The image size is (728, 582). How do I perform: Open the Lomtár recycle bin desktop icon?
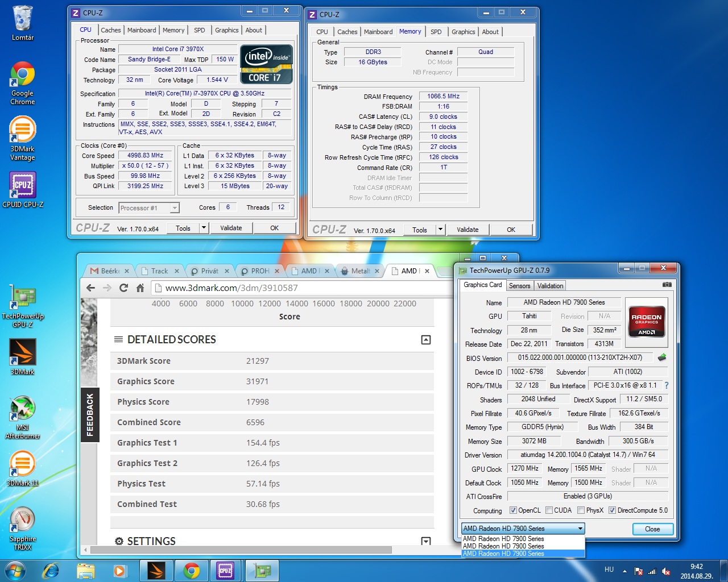[22, 23]
